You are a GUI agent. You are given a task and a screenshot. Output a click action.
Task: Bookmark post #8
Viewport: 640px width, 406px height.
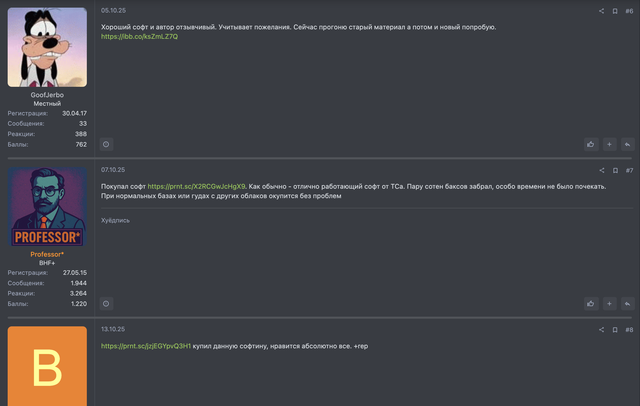[x=614, y=329]
